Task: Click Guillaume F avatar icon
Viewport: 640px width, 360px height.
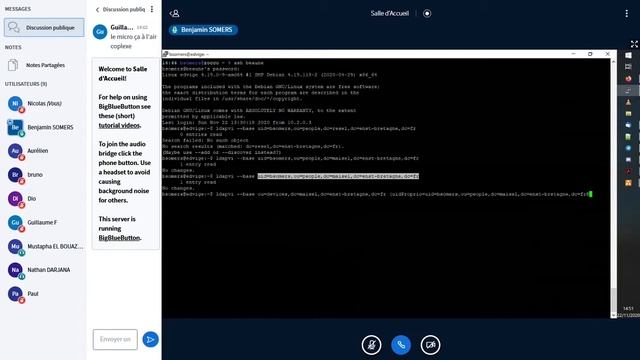Action: [x=15, y=222]
